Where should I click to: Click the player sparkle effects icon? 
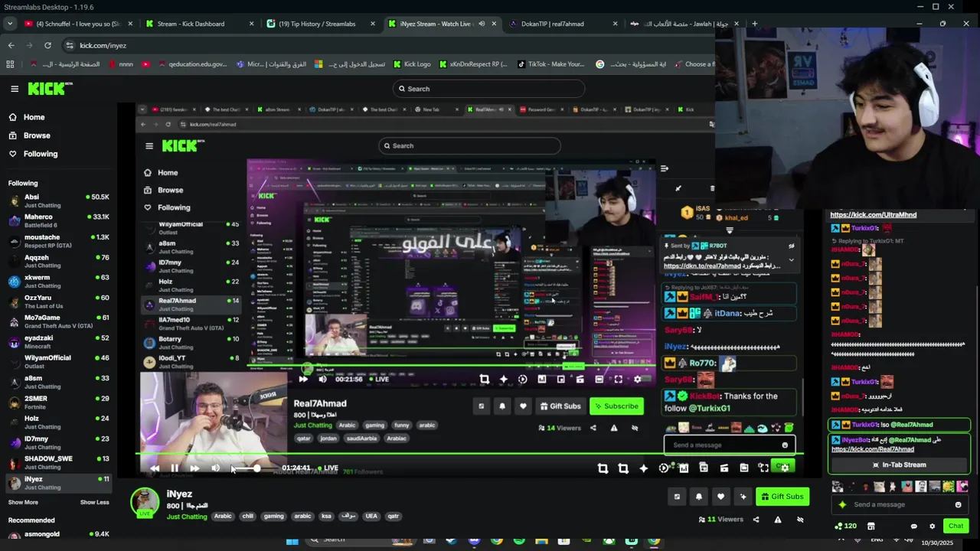(643, 468)
